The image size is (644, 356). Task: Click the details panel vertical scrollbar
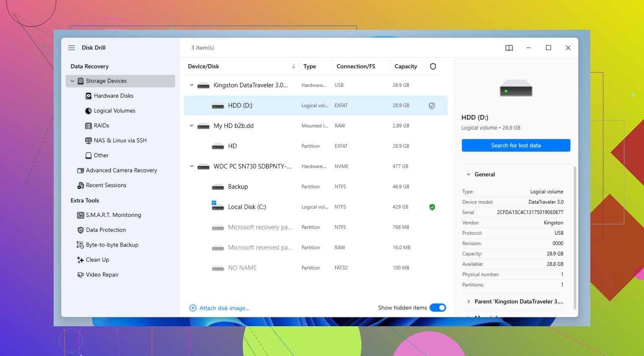point(575,238)
